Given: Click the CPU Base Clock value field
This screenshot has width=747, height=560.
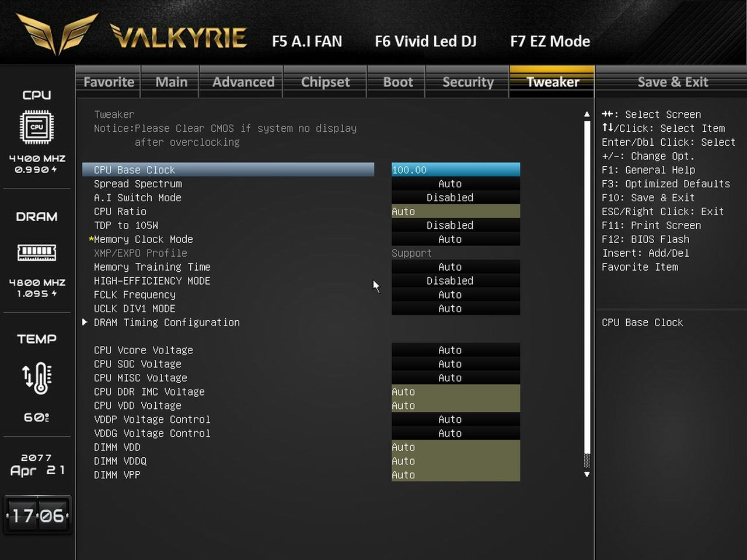Looking at the screenshot, I should click(456, 170).
